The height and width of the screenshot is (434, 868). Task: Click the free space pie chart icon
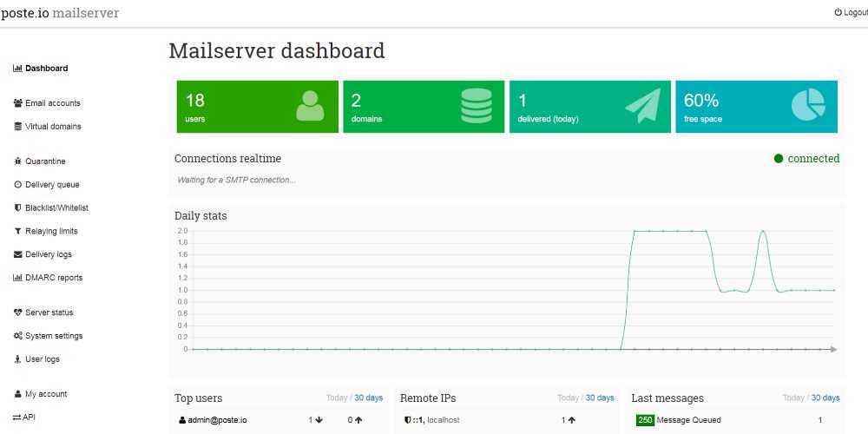808,106
